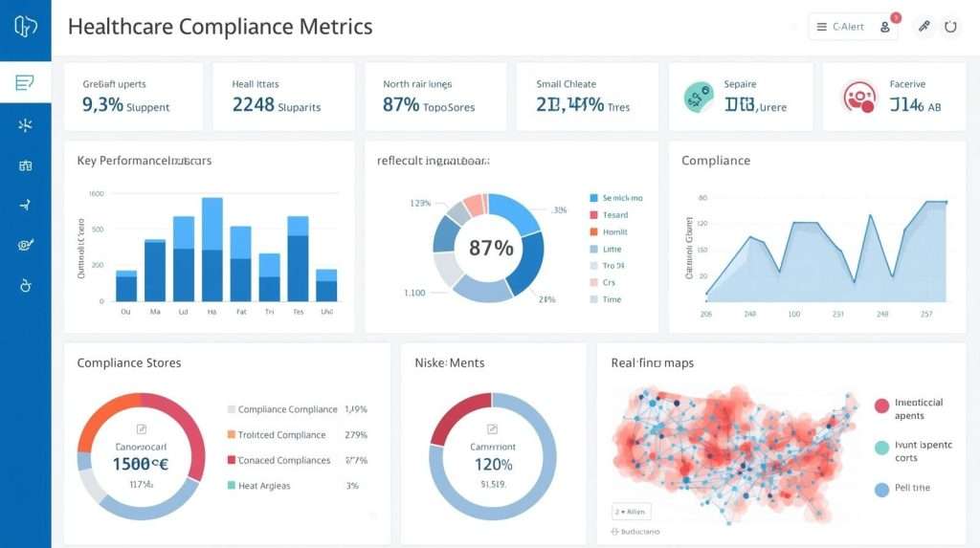The width and height of the screenshot is (980, 548).
Task: Click the red Inienticcial apents legend dot
Action: point(881,406)
